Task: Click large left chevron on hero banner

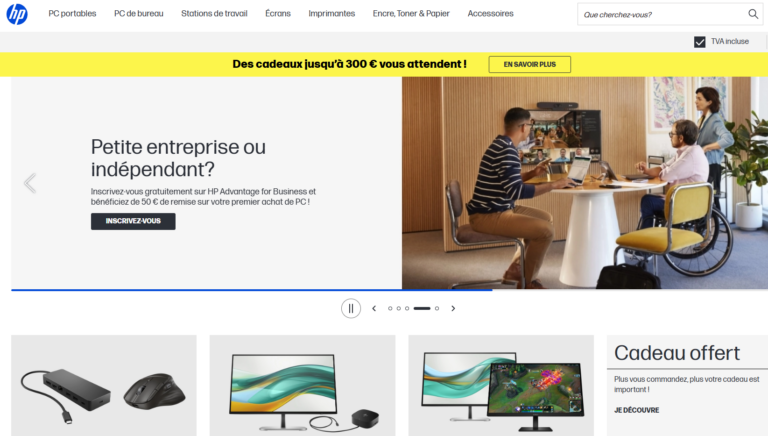Action: 30,183
